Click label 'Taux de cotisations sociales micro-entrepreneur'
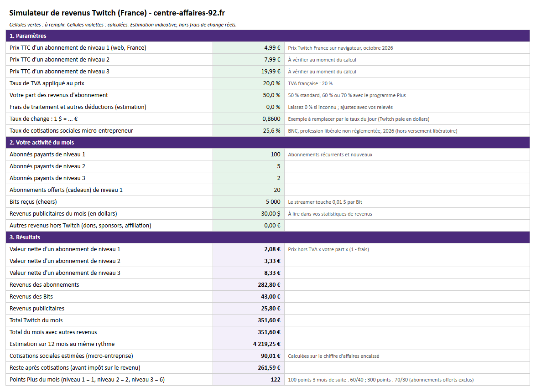 [72, 130]
